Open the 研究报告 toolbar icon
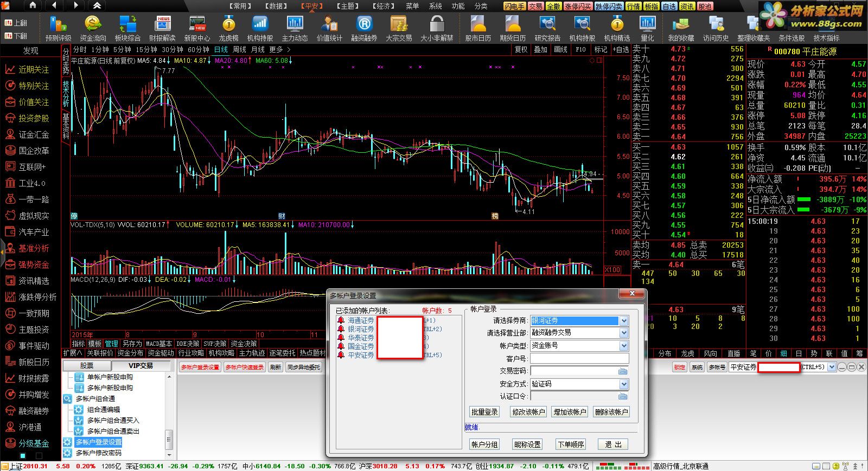The image size is (868, 471). pyautogui.click(x=547, y=28)
